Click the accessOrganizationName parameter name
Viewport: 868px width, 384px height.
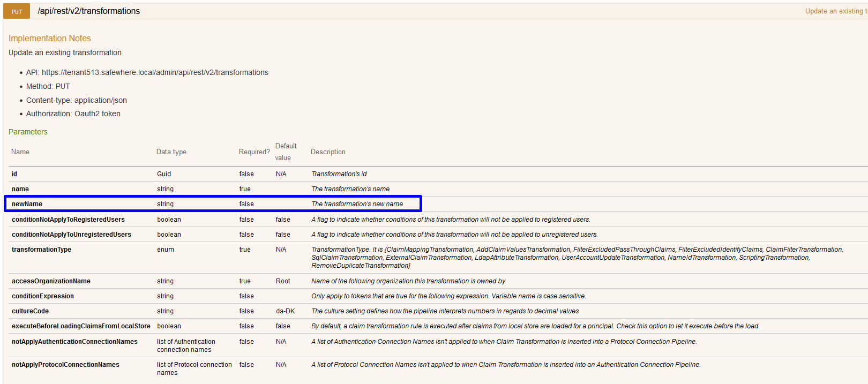tap(51, 281)
